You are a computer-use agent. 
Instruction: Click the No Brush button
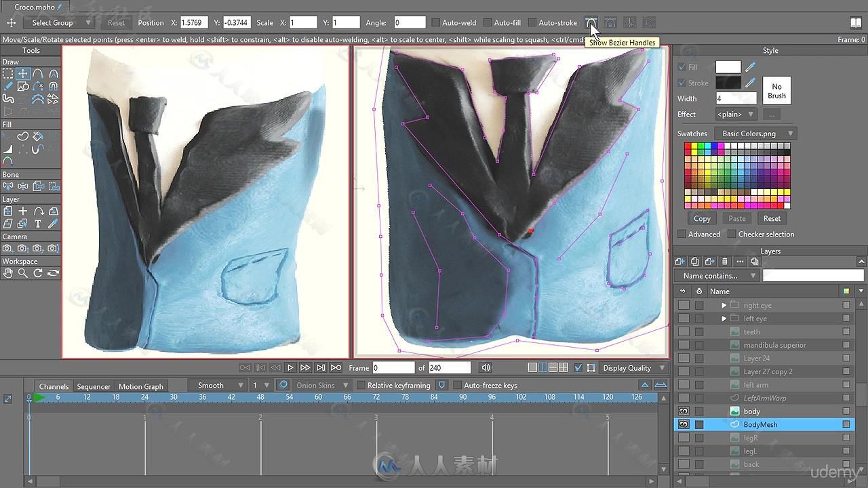pyautogui.click(x=776, y=91)
